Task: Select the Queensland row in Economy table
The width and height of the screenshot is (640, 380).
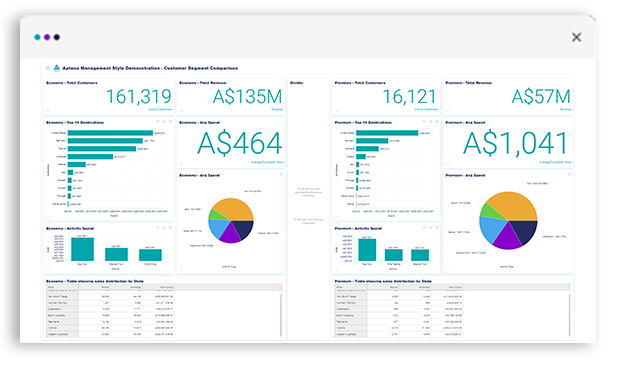Action: point(110,309)
